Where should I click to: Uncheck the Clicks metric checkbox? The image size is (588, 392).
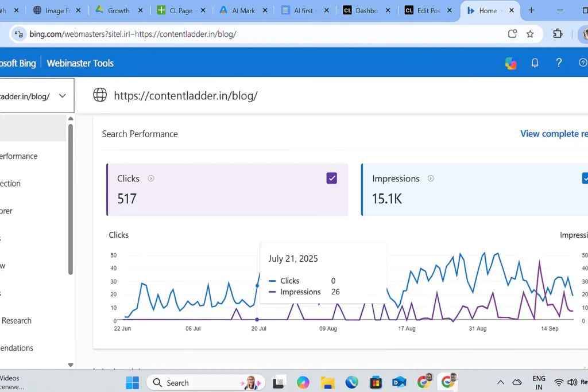coord(331,178)
